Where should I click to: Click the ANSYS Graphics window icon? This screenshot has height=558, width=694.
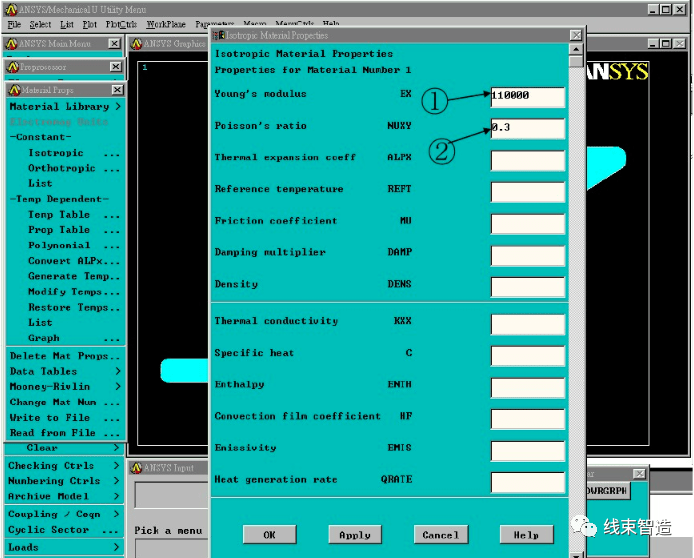click(137, 44)
